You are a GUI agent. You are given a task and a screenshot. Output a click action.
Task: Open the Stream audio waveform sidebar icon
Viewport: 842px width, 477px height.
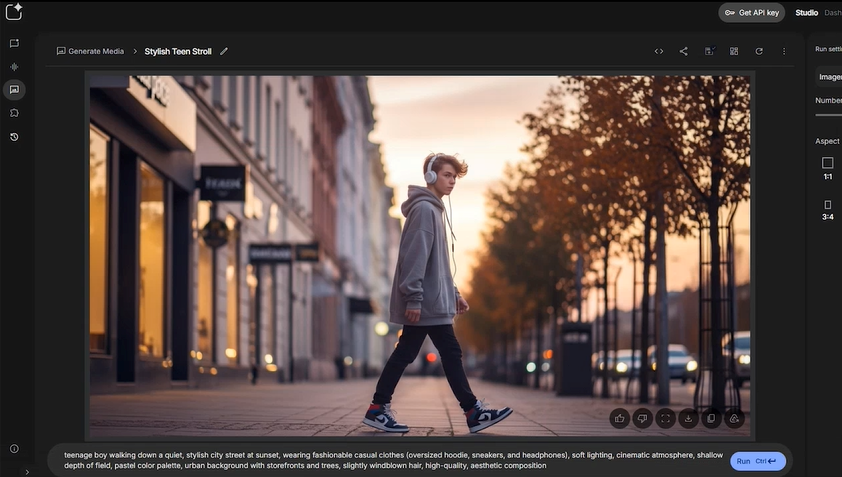click(14, 67)
